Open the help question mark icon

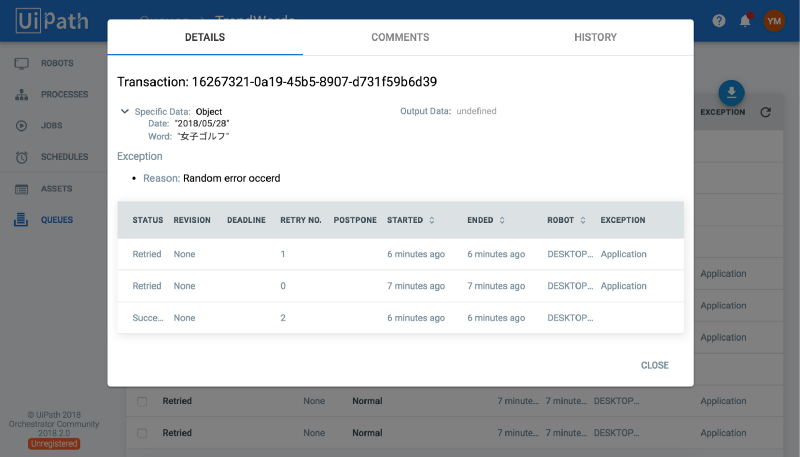(x=719, y=21)
